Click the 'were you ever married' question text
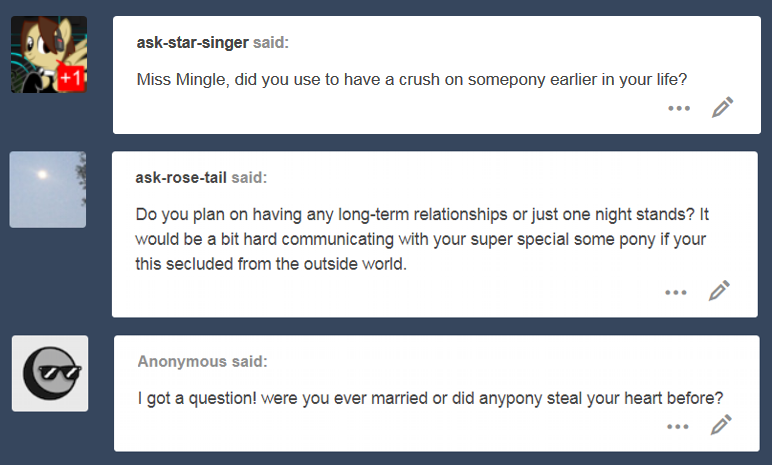Viewport: 772px width, 465px height. click(430, 398)
